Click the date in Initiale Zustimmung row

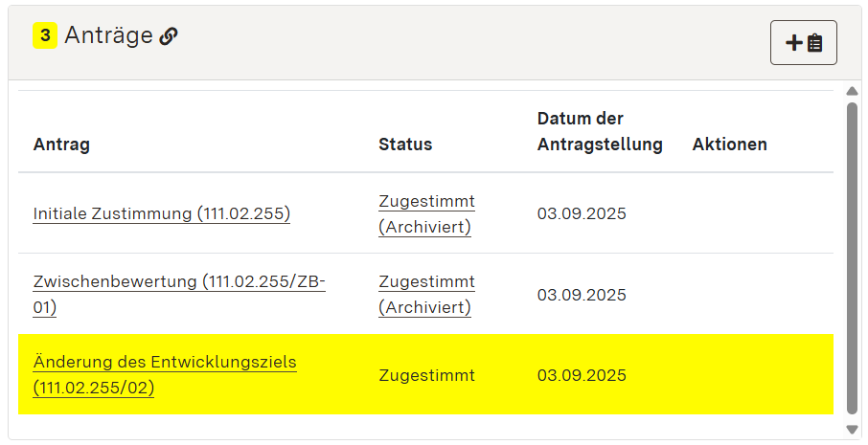(x=582, y=213)
